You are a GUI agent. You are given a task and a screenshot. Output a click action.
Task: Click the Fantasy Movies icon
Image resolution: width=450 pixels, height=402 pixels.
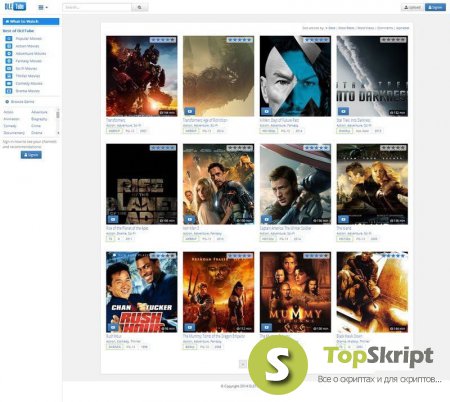click(9, 61)
